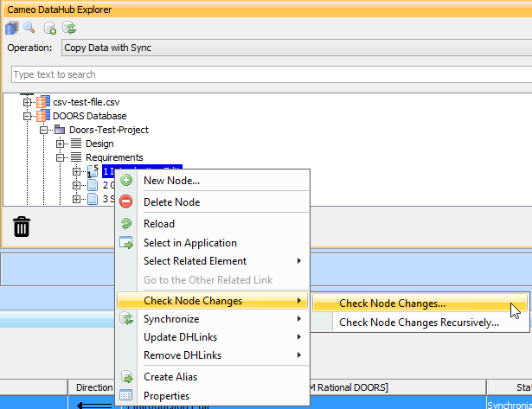This screenshot has height=409, width=532.
Task: Click the magnifier search icon in toolbar
Action: [29, 28]
